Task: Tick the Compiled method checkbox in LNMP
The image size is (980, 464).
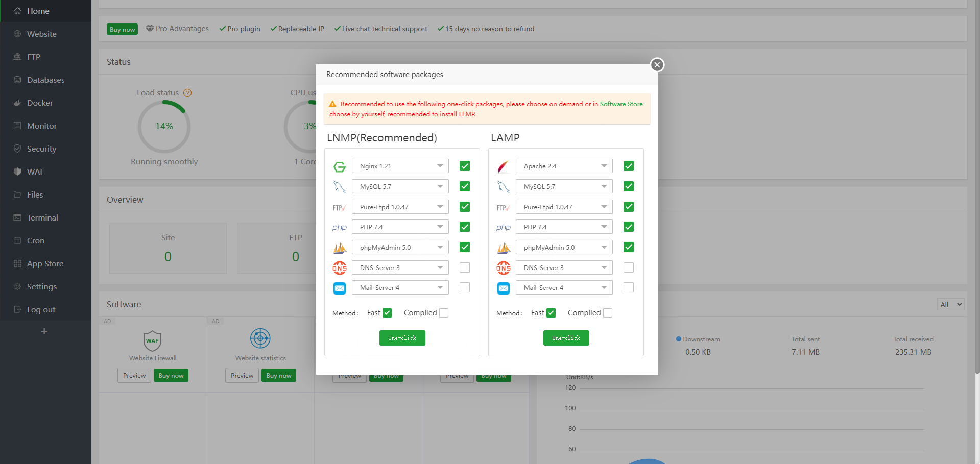Action: pyautogui.click(x=444, y=313)
